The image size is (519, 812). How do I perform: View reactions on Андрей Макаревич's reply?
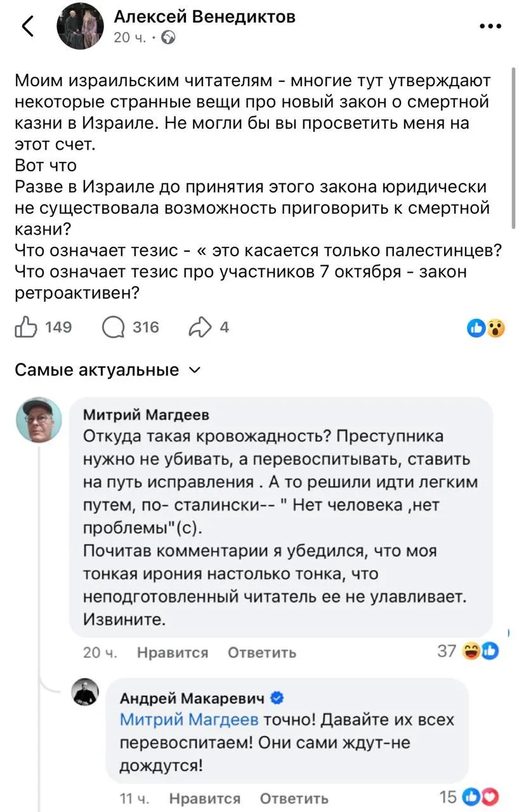pos(481,797)
